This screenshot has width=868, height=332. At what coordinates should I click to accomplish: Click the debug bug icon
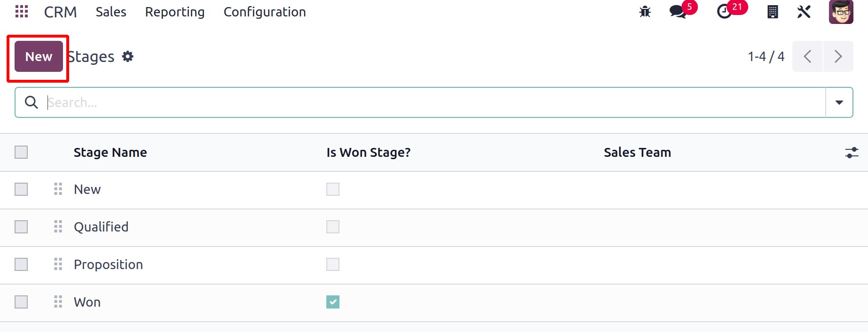[645, 12]
